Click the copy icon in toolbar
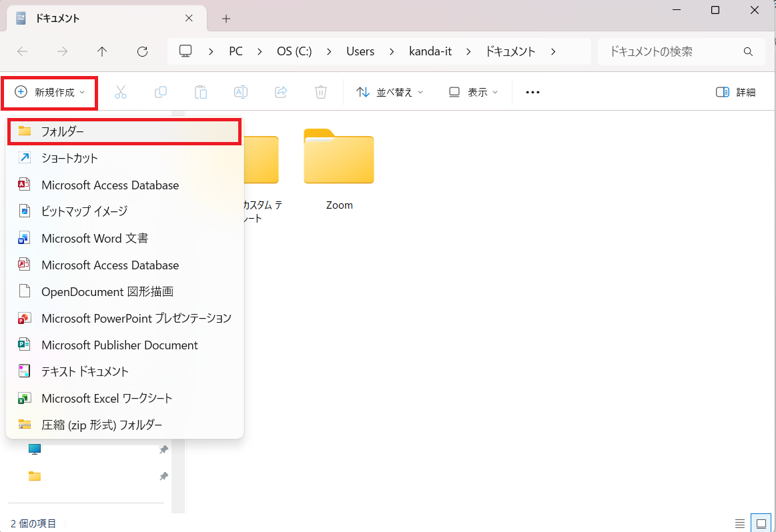Screen dimensions: 776x532 [161, 92]
